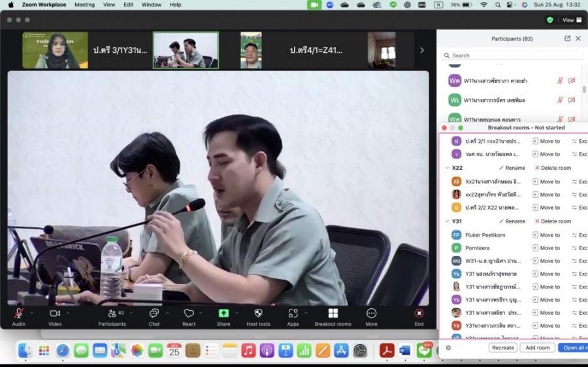Open Audio options chevron
588x367 pixels.
click(32, 312)
